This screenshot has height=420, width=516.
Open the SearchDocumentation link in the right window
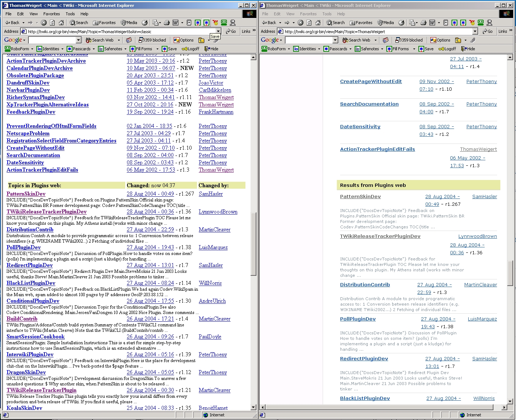coord(369,104)
